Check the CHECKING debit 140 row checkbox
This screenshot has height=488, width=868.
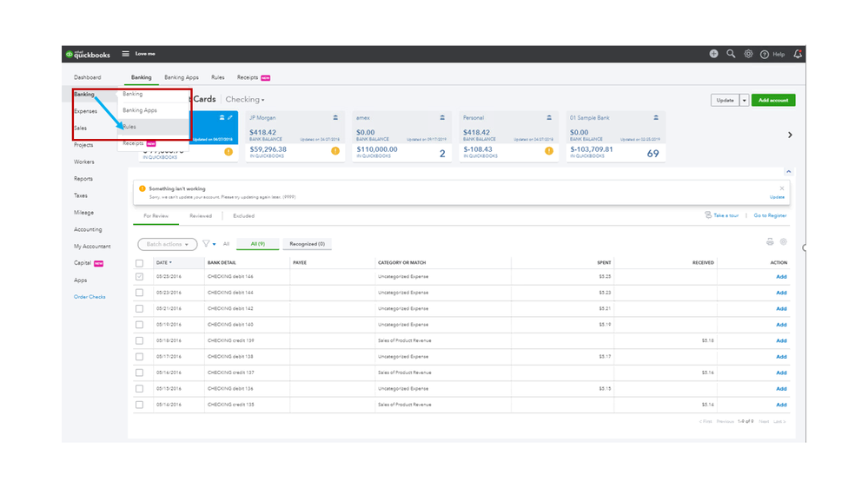click(140, 325)
